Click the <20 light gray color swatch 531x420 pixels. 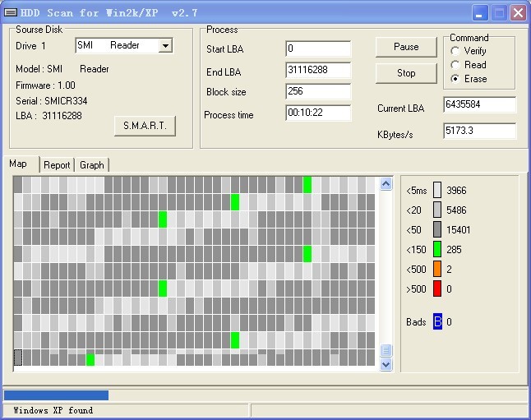(x=437, y=210)
